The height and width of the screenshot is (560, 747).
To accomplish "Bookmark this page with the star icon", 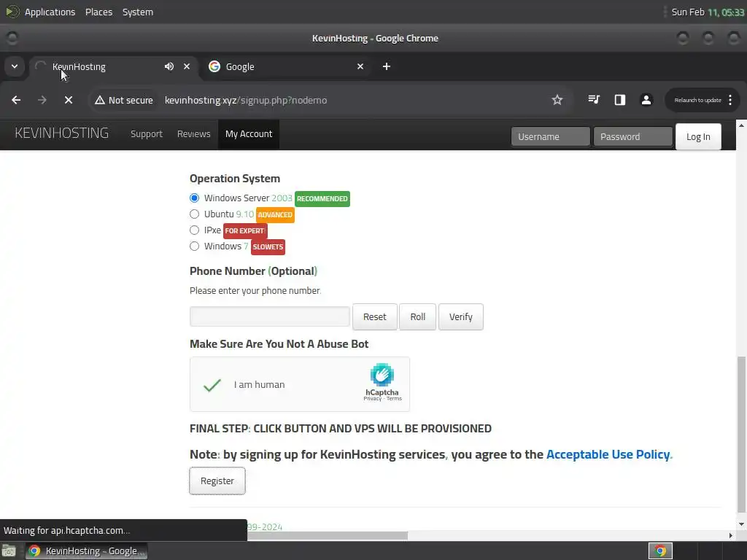I will [557, 100].
